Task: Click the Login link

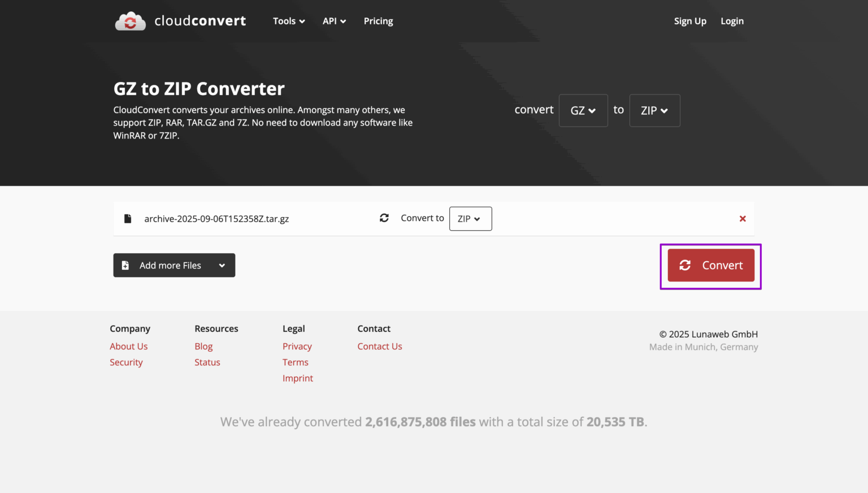Action: tap(732, 21)
